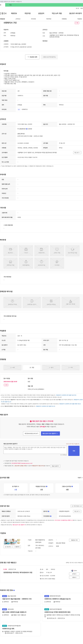Click the info icon beside 주 소정근로시간
Image resolution: width=83 pixels, height=644 pixels.
[x=27, y=129]
